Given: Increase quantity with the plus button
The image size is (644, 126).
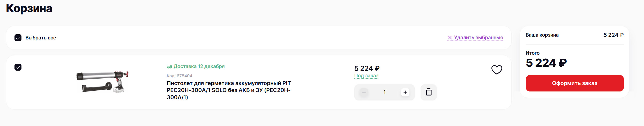Looking at the screenshot, I should point(405,92).
